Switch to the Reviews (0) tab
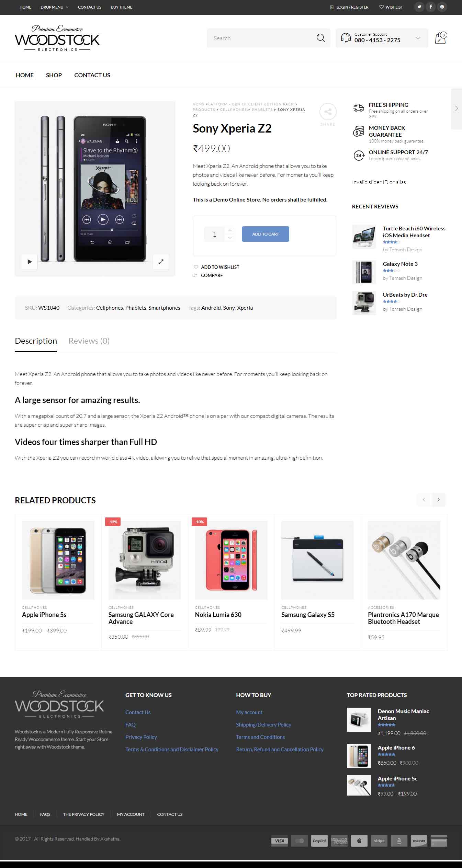This screenshot has width=462, height=868. [89, 341]
